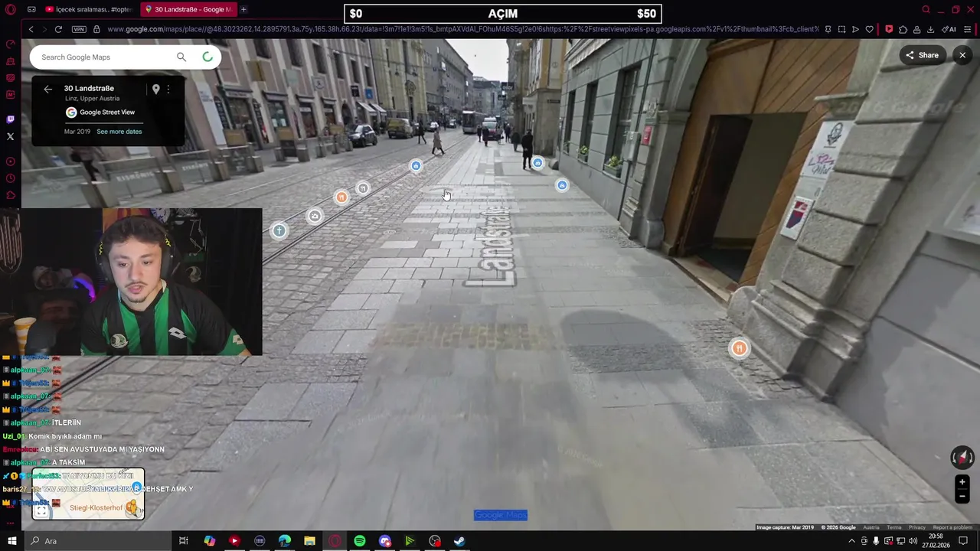Go back from 30 Landstraße panel
The height and width of the screenshot is (551, 980).
point(47,89)
